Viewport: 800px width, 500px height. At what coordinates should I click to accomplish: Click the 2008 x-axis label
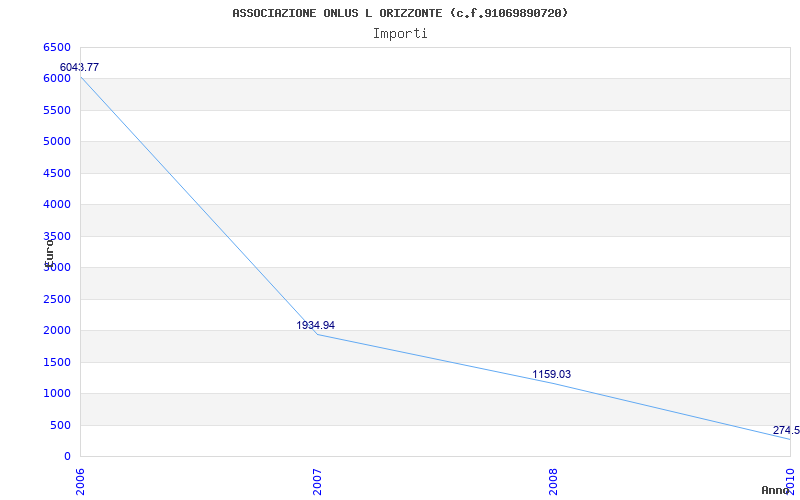tap(554, 482)
